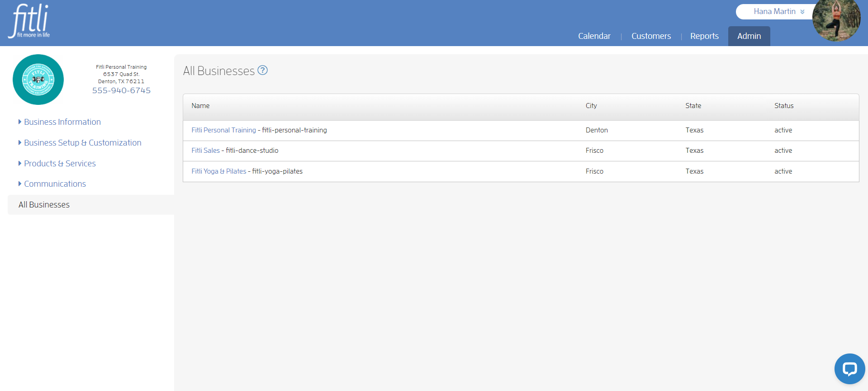Go to the Calendar tab
Image resolution: width=868 pixels, height=391 pixels.
coord(594,36)
